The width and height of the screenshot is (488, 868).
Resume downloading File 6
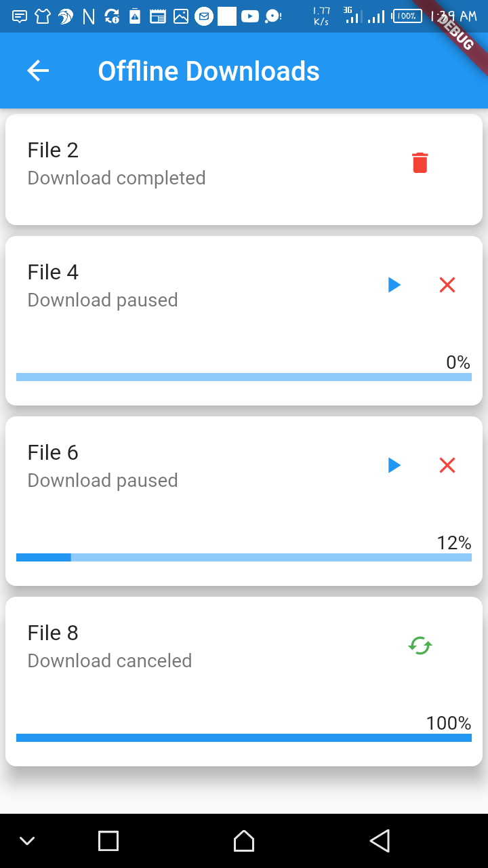(x=394, y=465)
